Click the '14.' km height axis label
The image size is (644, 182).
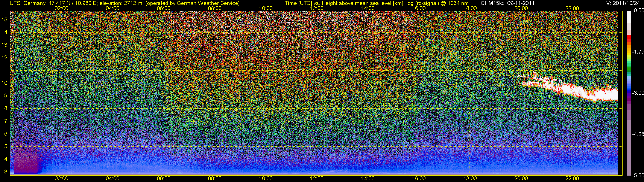click(5, 32)
